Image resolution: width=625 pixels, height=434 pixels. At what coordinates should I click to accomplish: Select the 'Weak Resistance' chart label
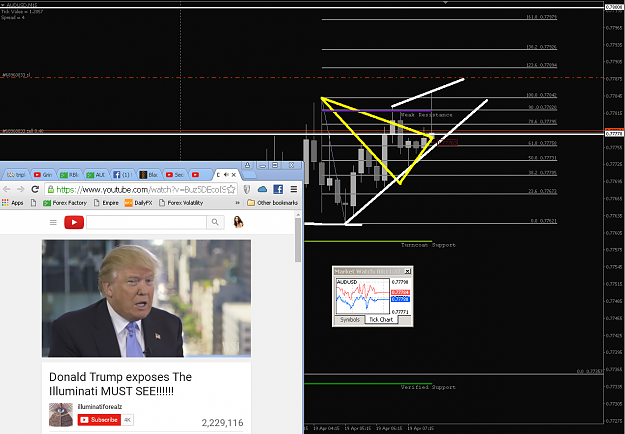pyautogui.click(x=426, y=115)
